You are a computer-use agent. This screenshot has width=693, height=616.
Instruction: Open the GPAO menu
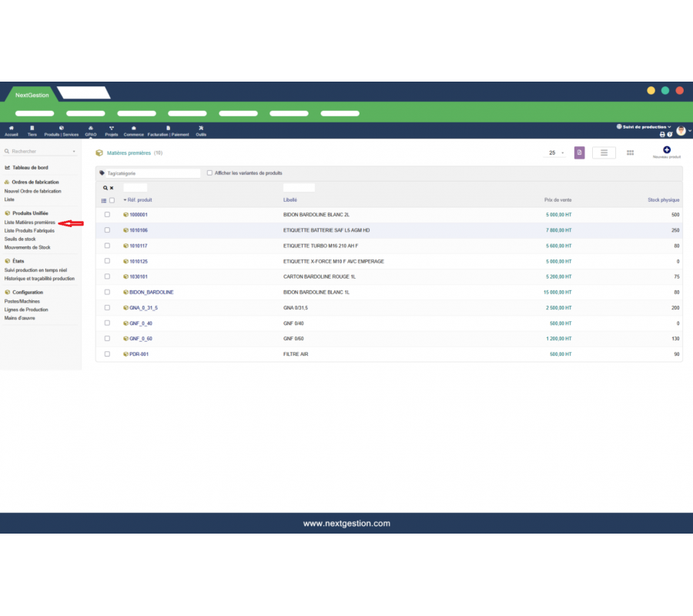coord(91,131)
